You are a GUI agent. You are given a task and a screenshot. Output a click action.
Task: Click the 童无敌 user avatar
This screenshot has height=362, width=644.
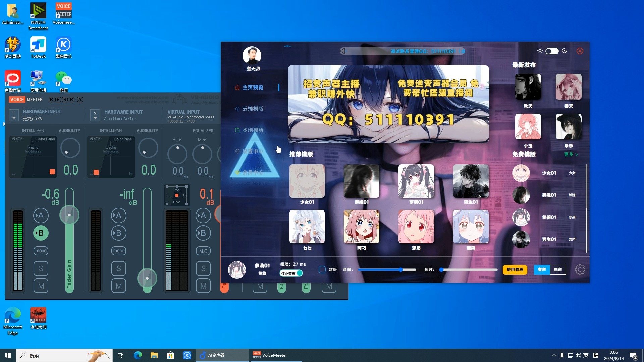click(252, 55)
